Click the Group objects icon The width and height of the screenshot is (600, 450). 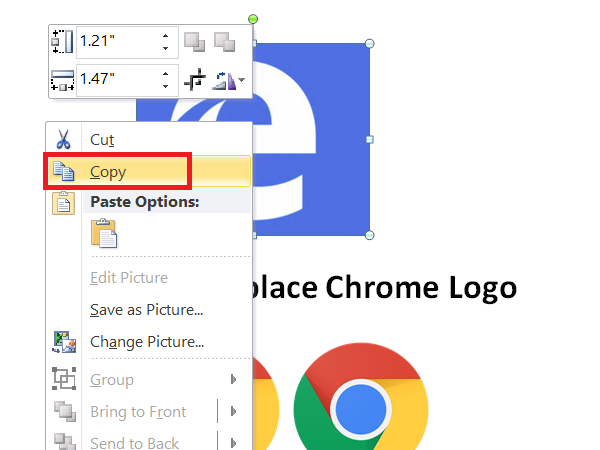[x=64, y=378]
